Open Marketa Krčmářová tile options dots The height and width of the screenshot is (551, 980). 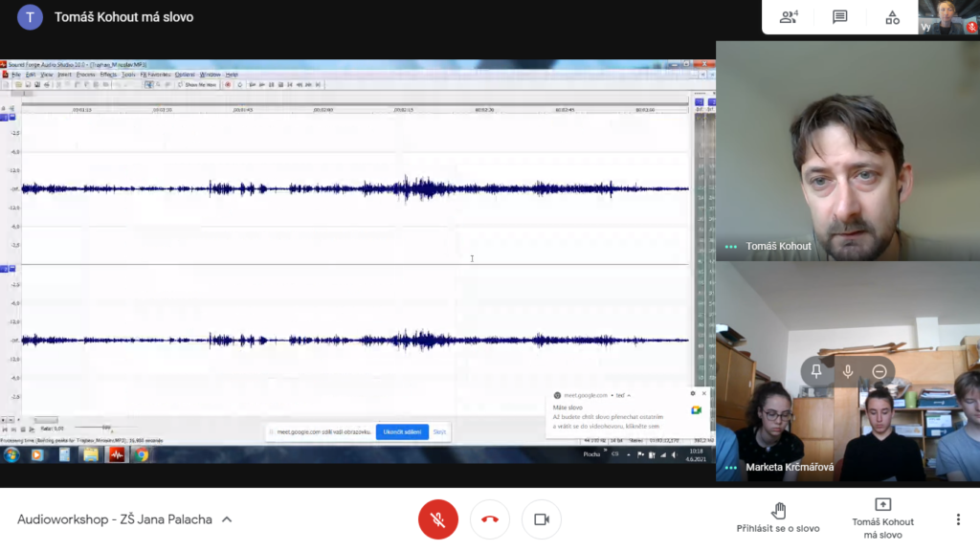730,467
